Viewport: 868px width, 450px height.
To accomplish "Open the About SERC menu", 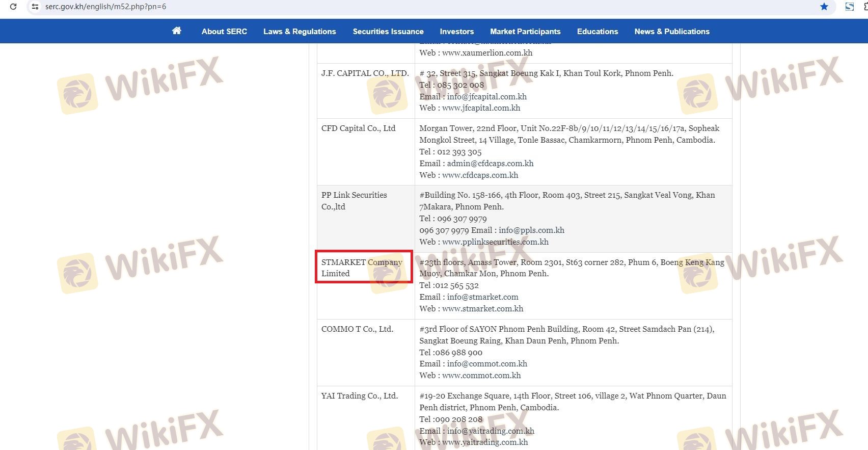I will (224, 31).
